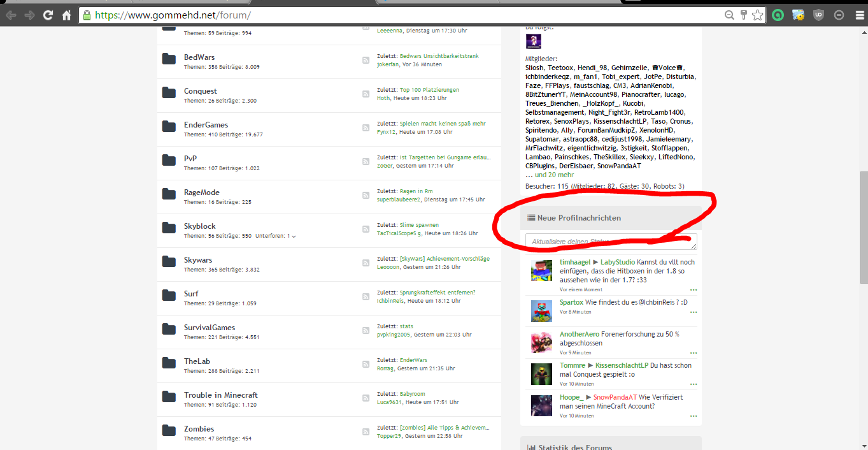Image resolution: width=868 pixels, height=450 pixels.
Task: Click the BedWars folder icon
Action: (x=169, y=59)
